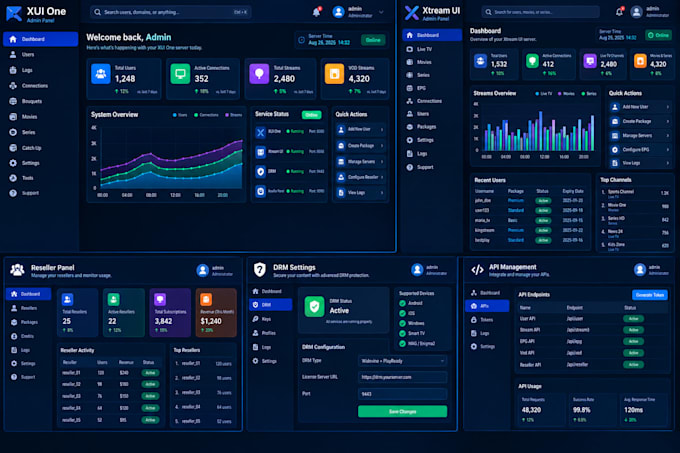
Task: Click View Logs chevron in XUI One Quick Actions
Action: [382, 193]
